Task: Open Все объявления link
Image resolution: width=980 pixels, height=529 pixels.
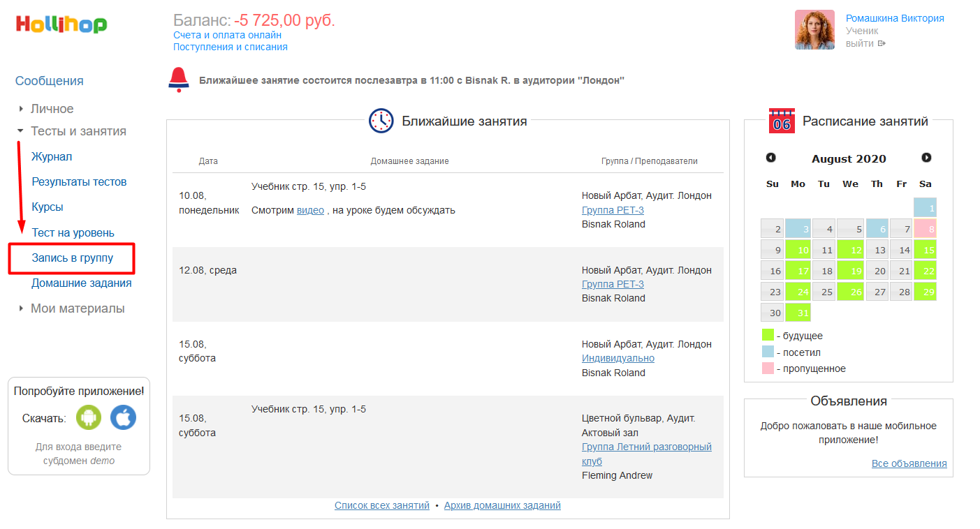Action: pos(909,463)
